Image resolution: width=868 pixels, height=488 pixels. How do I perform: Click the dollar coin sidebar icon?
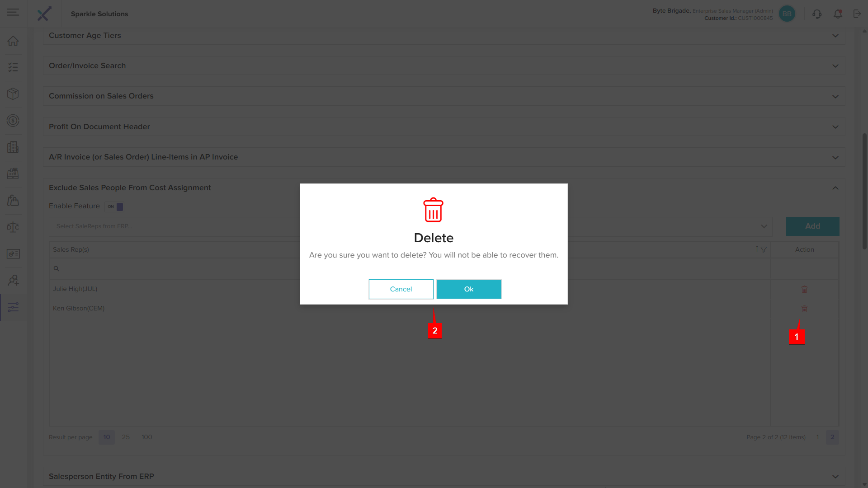(13, 121)
